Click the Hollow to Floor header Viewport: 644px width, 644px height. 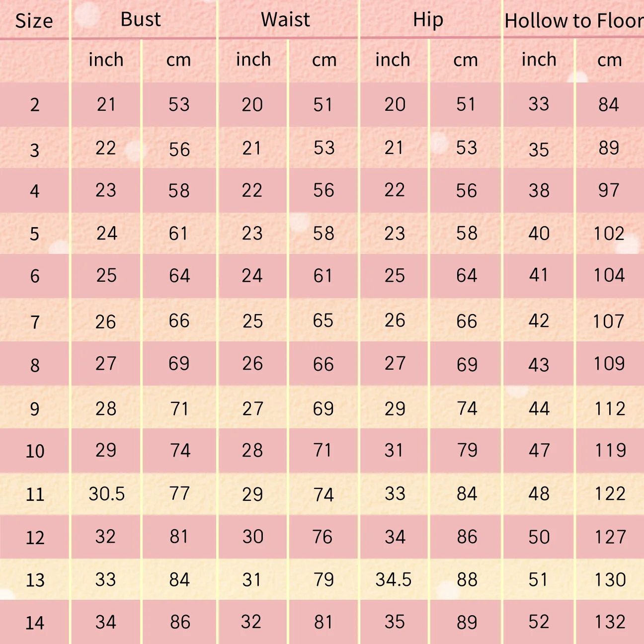pos(573,21)
